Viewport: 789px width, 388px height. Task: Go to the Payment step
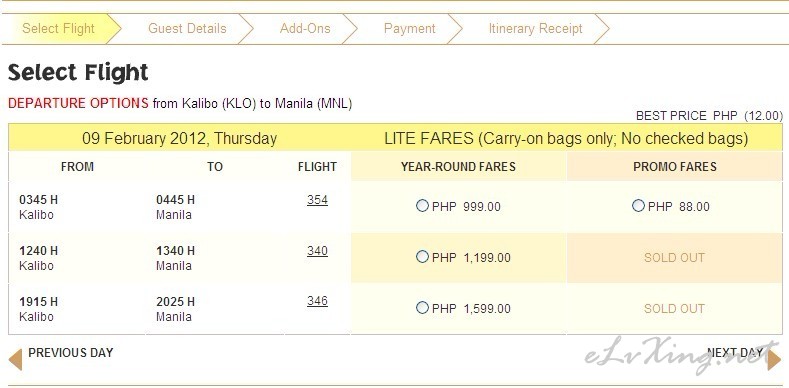(410, 29)
